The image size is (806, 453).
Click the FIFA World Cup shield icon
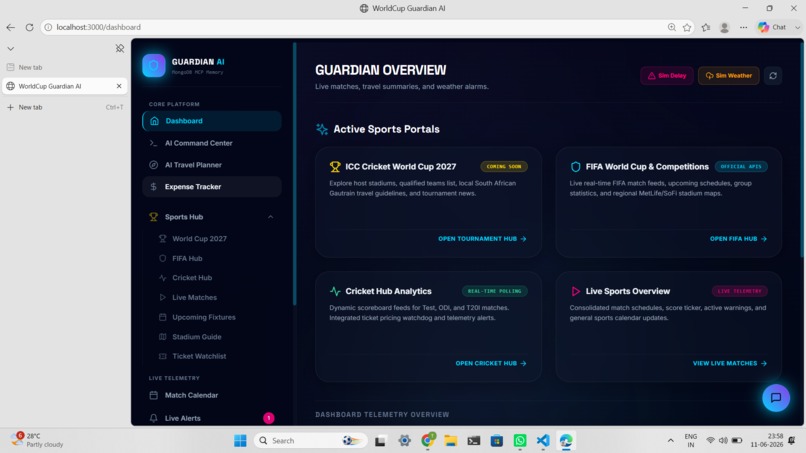pos(575,167)
